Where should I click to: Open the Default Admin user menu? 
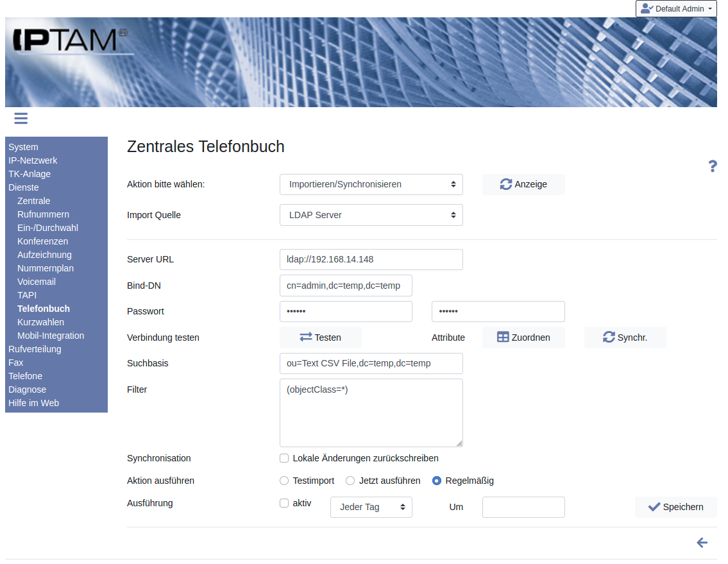(676, 9)
